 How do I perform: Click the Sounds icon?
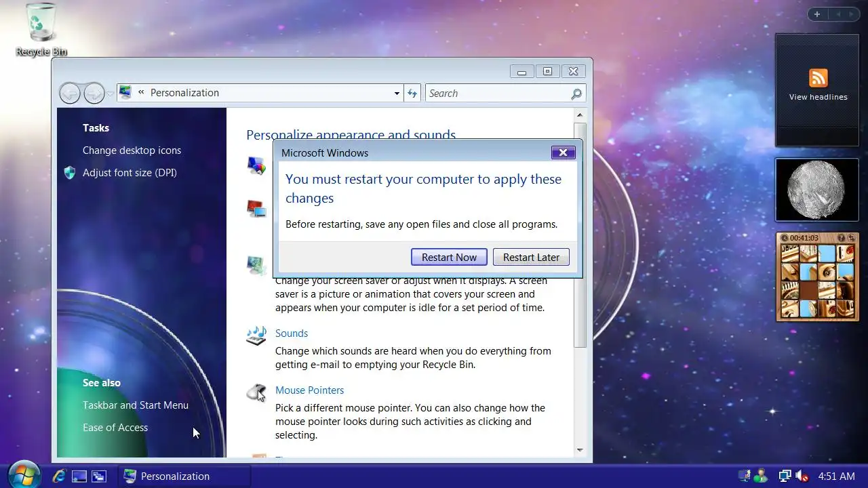click(256, 335)
